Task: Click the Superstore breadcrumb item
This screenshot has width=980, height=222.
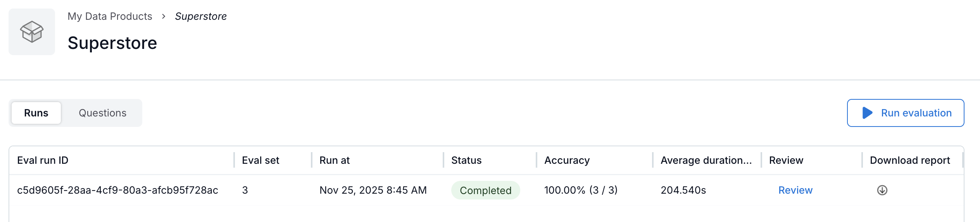Action: (200, 16)
